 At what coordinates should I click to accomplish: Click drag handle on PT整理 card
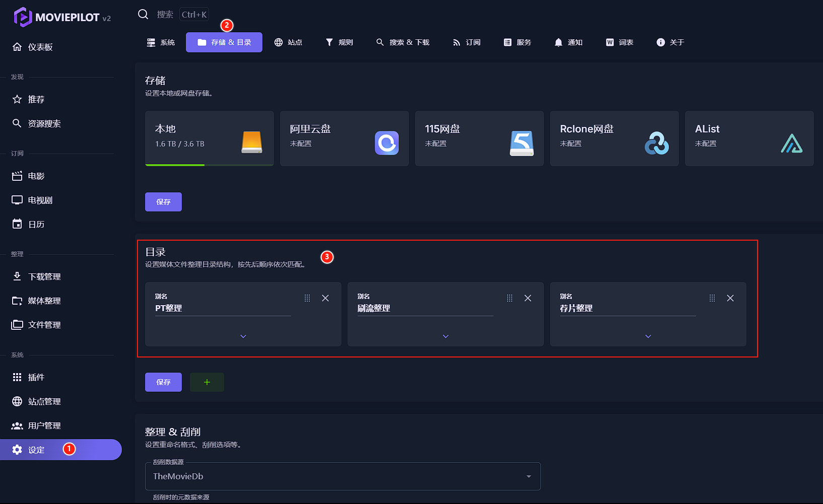point(307,298)
